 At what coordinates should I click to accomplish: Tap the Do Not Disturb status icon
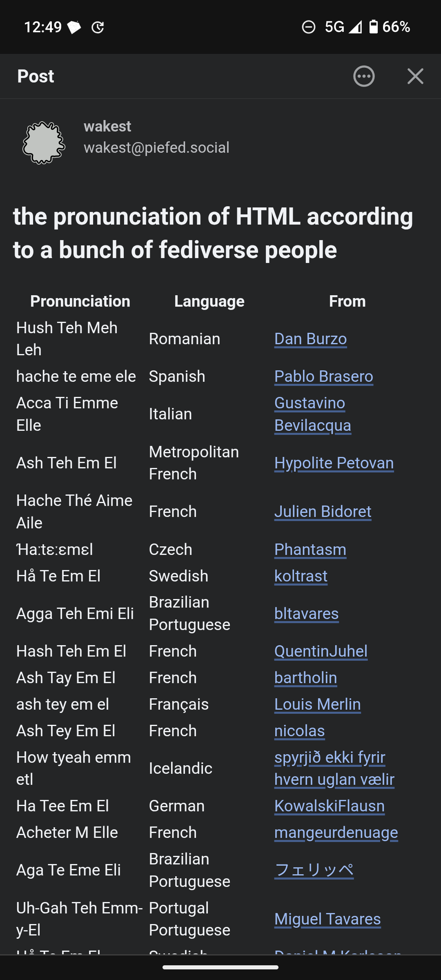click(x=309, y=27)
